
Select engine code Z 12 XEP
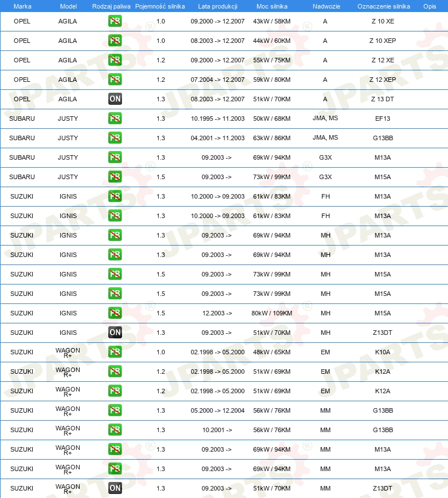click(383, 80)
